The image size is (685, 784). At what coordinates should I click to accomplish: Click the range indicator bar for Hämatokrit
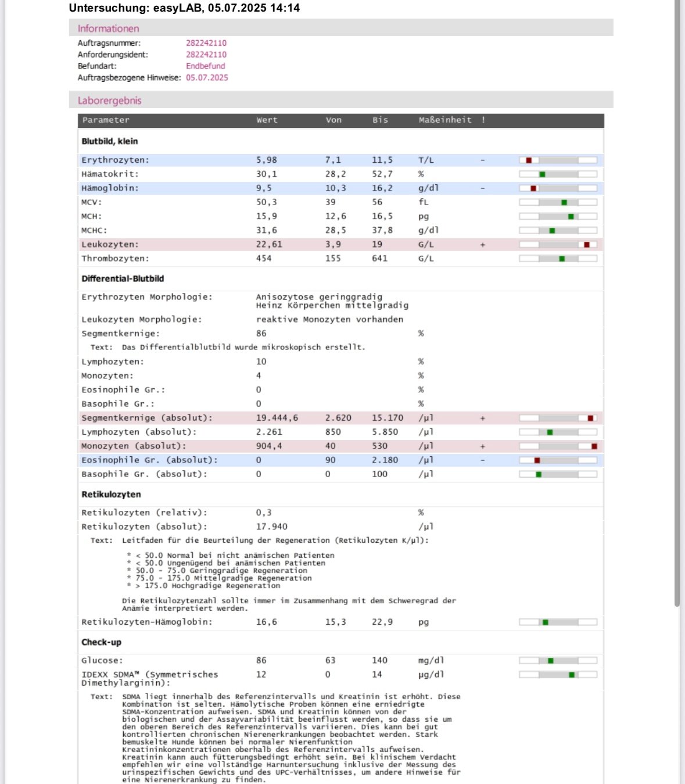[x=558, y=174]
